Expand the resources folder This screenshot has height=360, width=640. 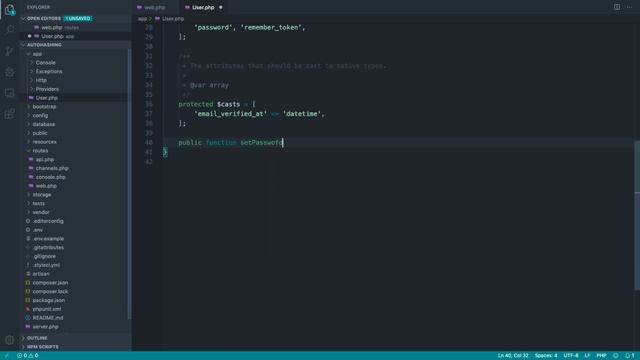(x=76, y=142)
